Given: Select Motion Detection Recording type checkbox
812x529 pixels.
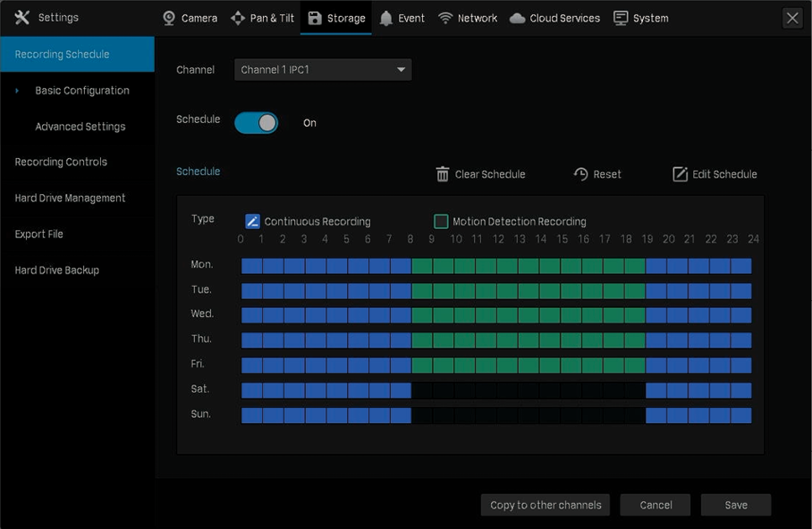Looking at the screenshot, I should [x=440, y=221].
